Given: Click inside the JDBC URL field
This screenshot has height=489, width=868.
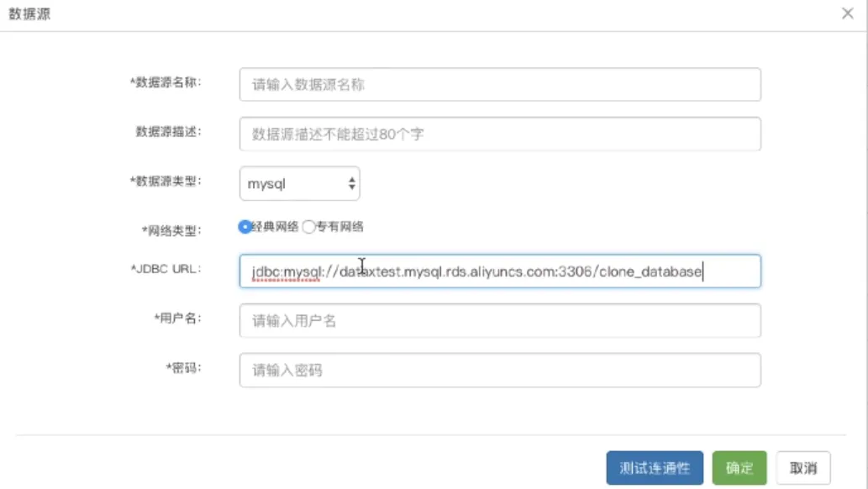Looking at the screenshot, I should point(500,271).
